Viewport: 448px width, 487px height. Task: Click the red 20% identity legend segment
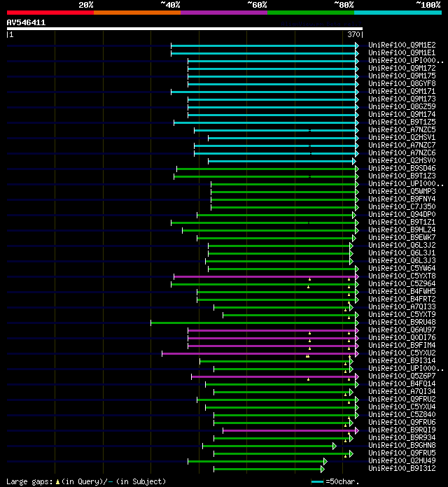[50, 13]
